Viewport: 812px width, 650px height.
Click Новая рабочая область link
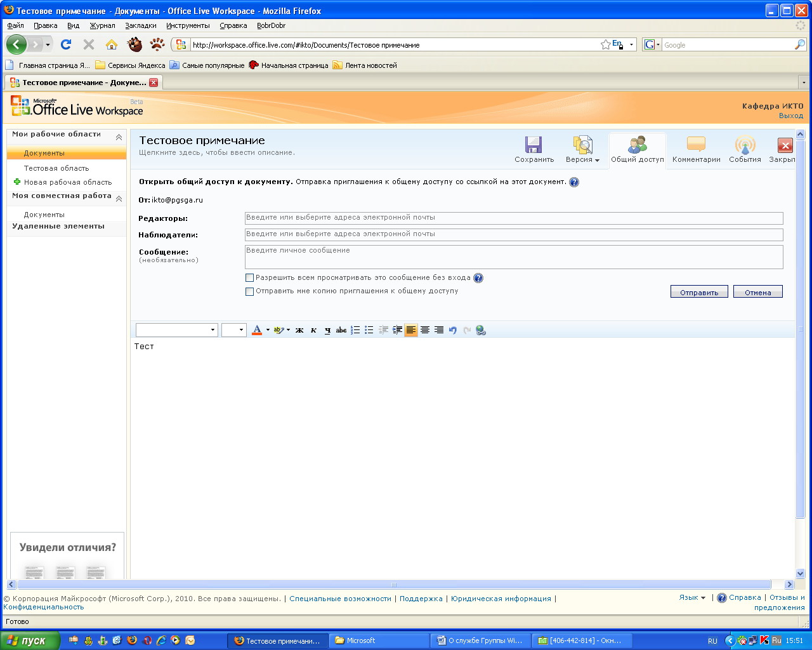[x=68, y=182]
